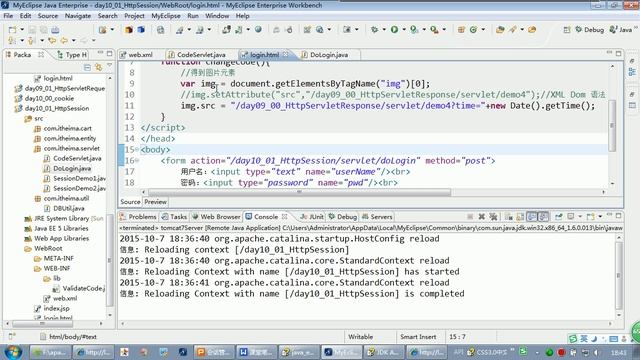The width and height of the screenshot is (640, 360).
Task: Open the Back history dropdown arrow
Action: click(73, 40)
